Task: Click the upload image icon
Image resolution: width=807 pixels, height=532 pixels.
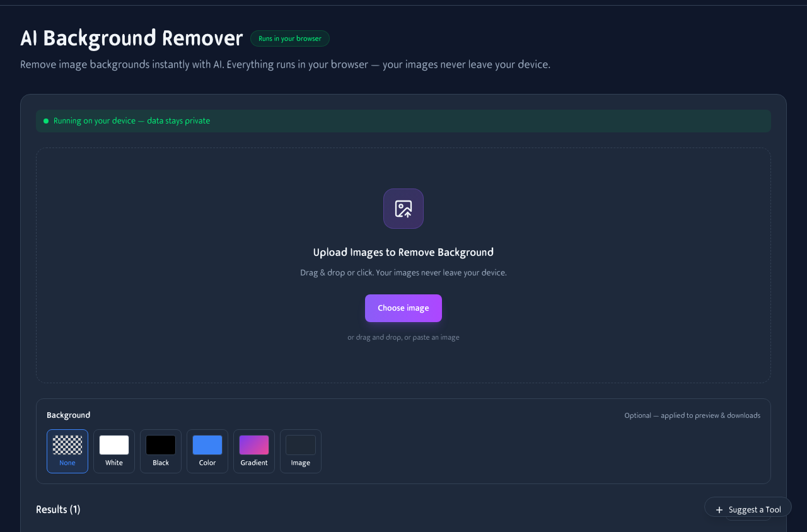Action: tap(403, 209)
